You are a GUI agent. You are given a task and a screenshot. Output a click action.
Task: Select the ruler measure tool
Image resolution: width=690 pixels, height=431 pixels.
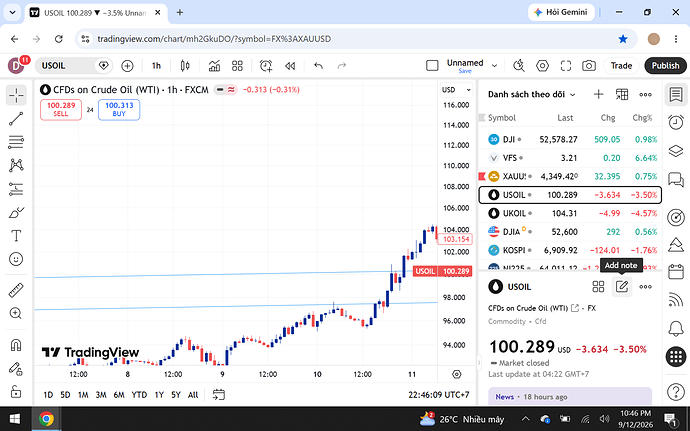click(16, 290)
